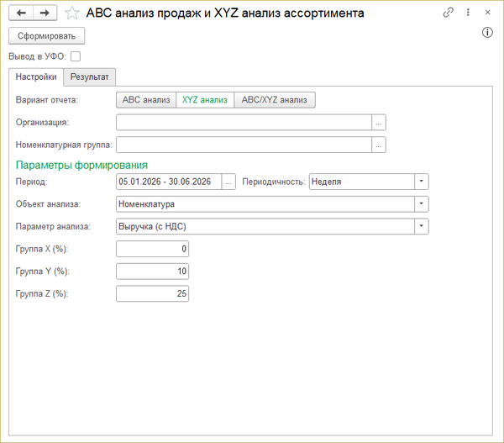Copy link to this form

[x=448, y=13]
